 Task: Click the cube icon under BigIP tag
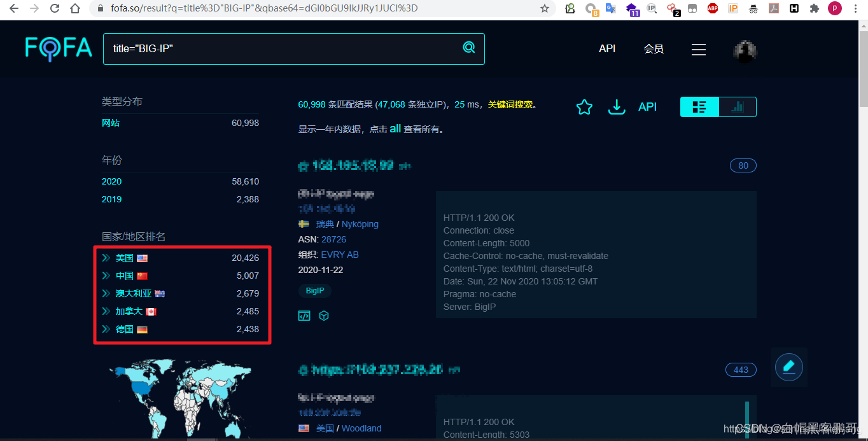(324, 316)
